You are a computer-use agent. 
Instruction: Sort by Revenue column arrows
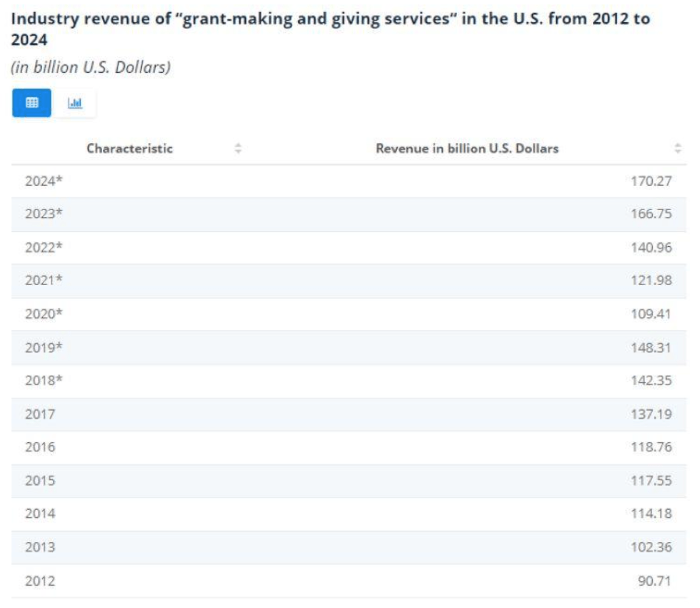coord(677,148)
